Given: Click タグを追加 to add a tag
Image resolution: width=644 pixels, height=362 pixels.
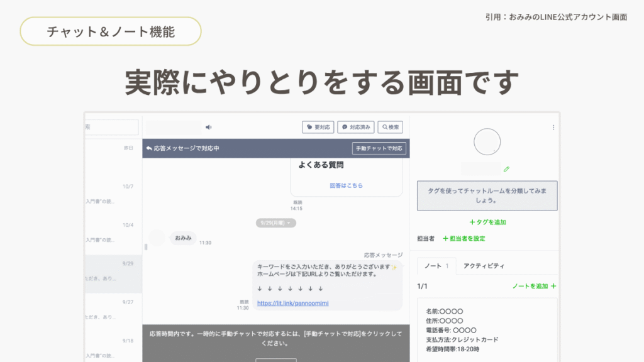Looking at the screenshot, I should coord(487,222).
